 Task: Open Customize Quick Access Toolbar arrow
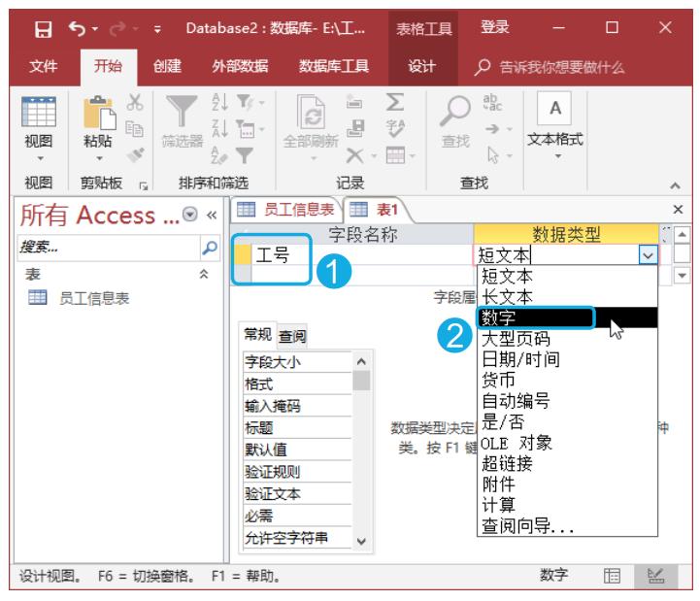pos(157,29)
